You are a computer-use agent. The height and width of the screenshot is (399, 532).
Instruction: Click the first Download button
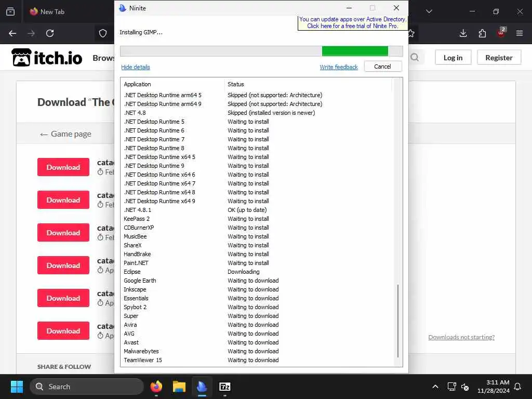coord(63,167)
